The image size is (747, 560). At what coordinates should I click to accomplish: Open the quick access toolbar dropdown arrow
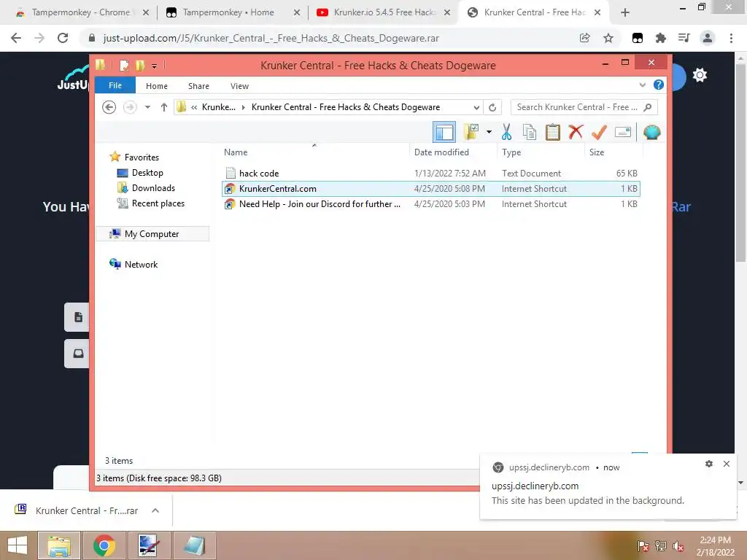pyautogui.click(x=155, y=66)
